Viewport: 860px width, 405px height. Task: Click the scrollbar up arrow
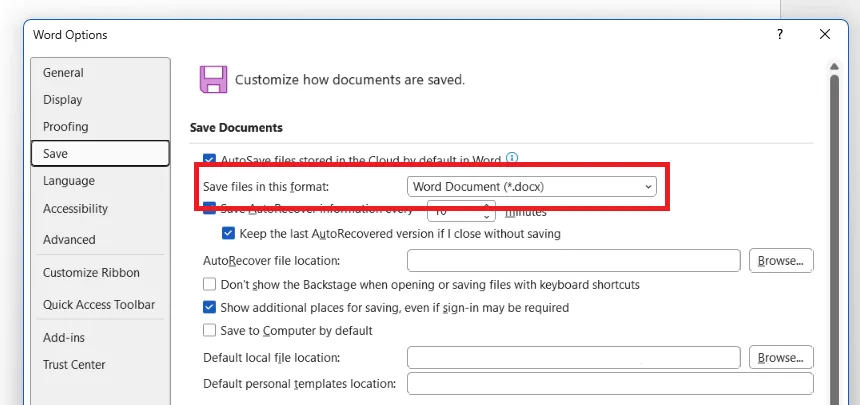(x=834, y=67)
